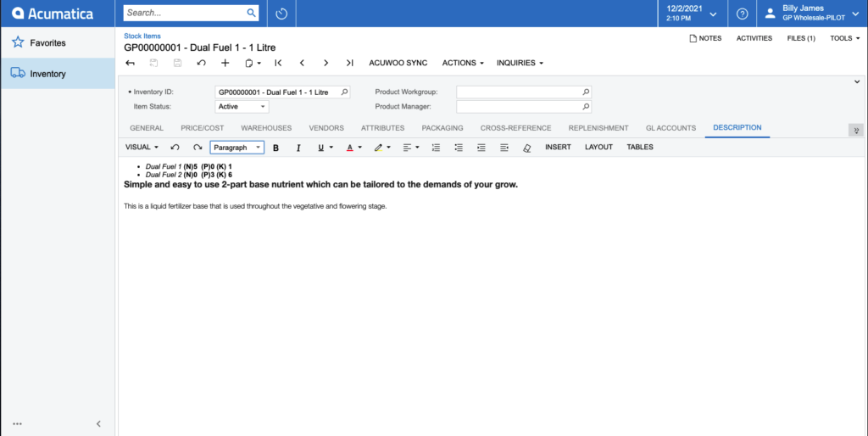Open FILES (1)
The image size is (868, 436).
pos(801,38)
